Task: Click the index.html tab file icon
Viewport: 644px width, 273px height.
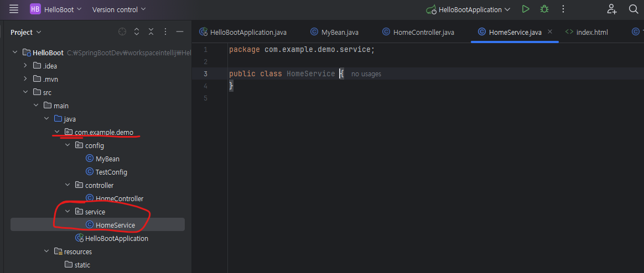Action: click(x=569, y=32)
